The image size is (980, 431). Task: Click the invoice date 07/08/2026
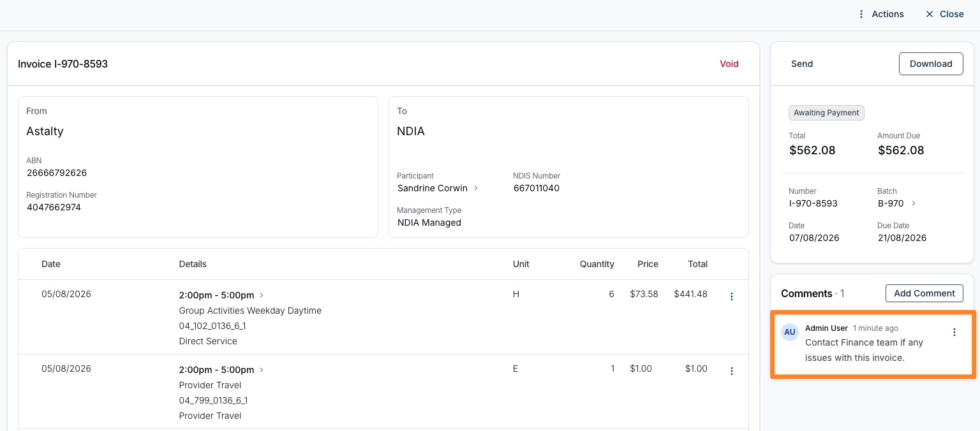814,238
